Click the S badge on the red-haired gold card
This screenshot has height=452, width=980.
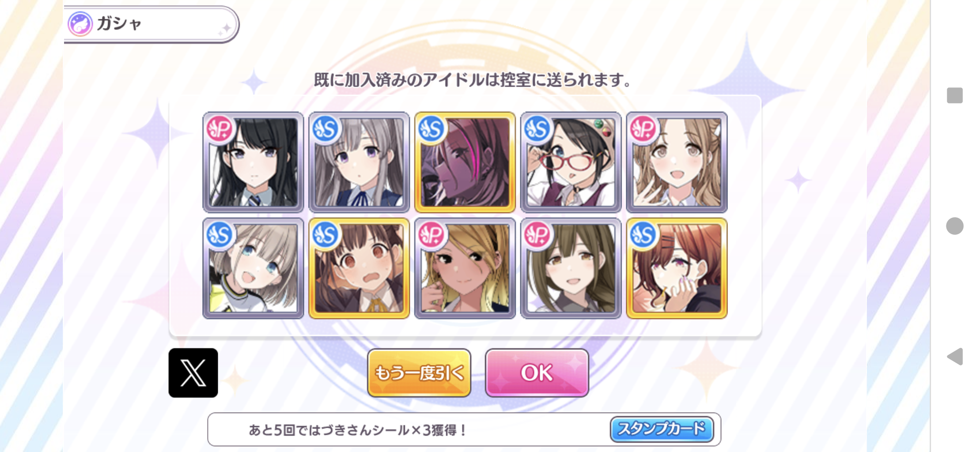point(643,234)
